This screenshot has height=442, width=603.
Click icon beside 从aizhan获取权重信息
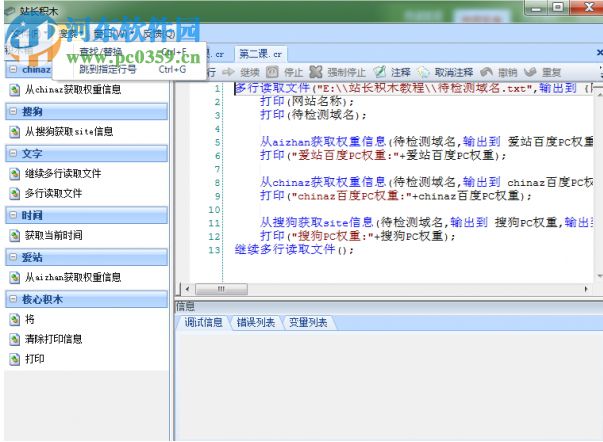tap(15, 277)
